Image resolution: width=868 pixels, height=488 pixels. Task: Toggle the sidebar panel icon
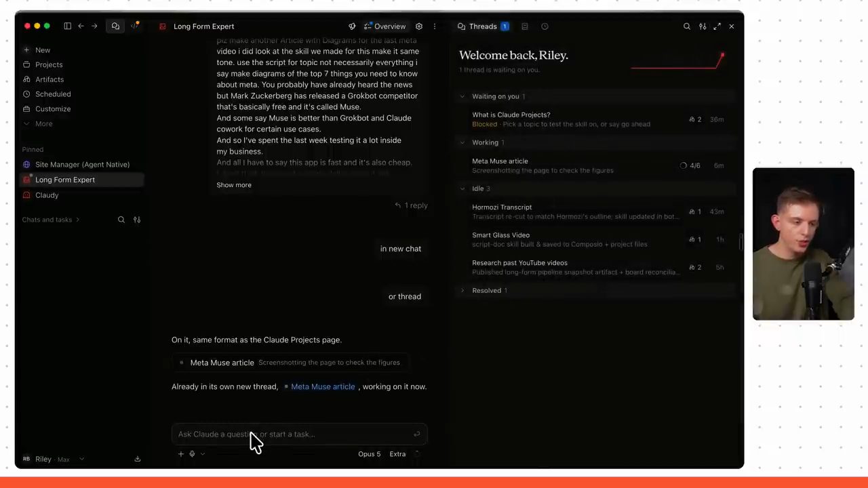[67, 26]
